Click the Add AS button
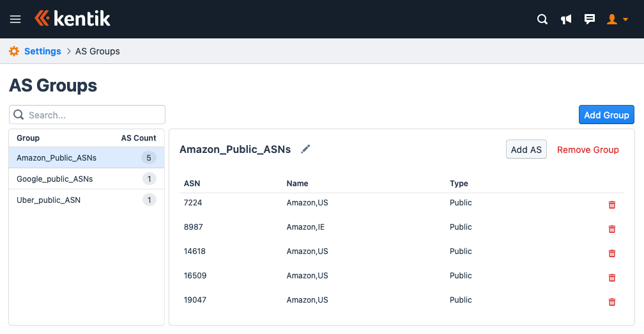The width and height of the screenshot is (644, 334). click(526, 149)
